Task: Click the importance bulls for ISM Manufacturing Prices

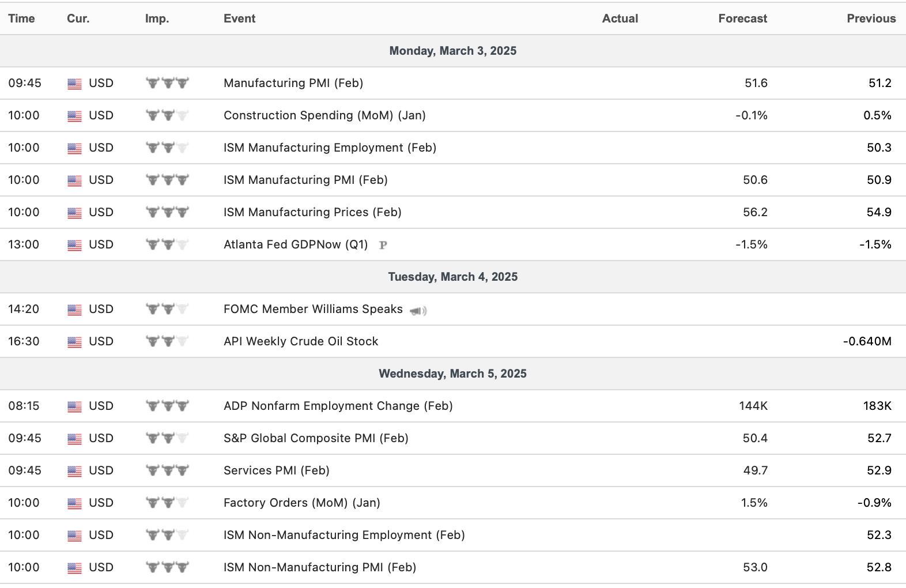Action: [167, 212]
